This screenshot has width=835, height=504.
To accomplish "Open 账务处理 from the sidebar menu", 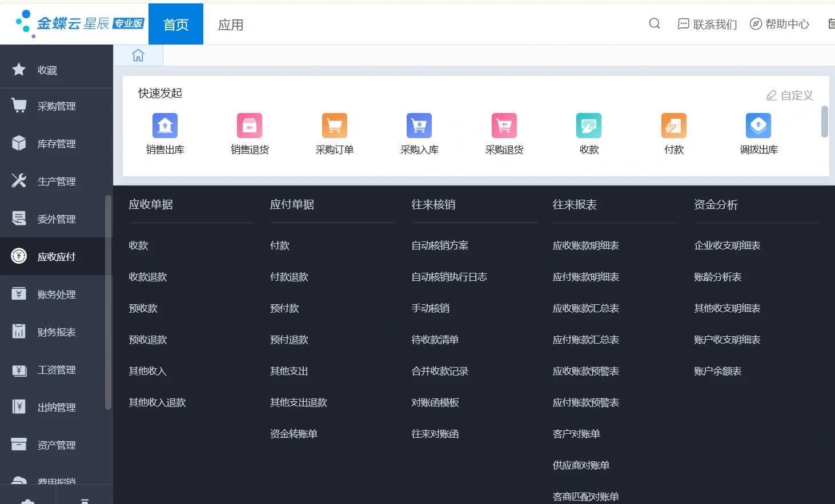I will (56, 295).
